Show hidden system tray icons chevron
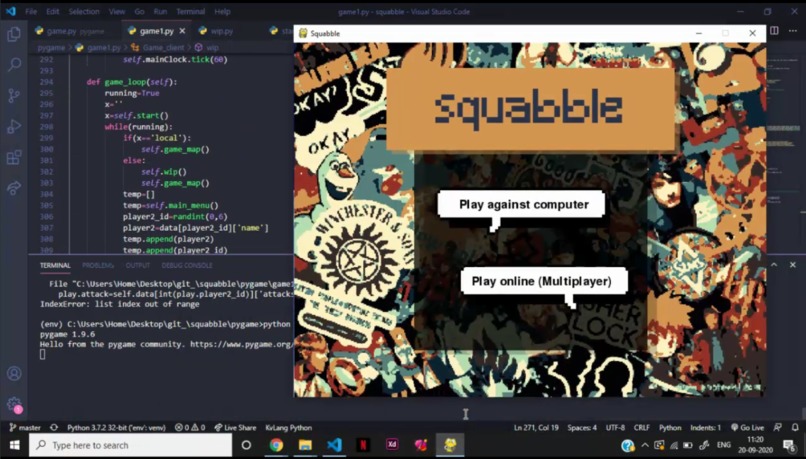Viewport: 806px width, 459px height. (645, 445)
